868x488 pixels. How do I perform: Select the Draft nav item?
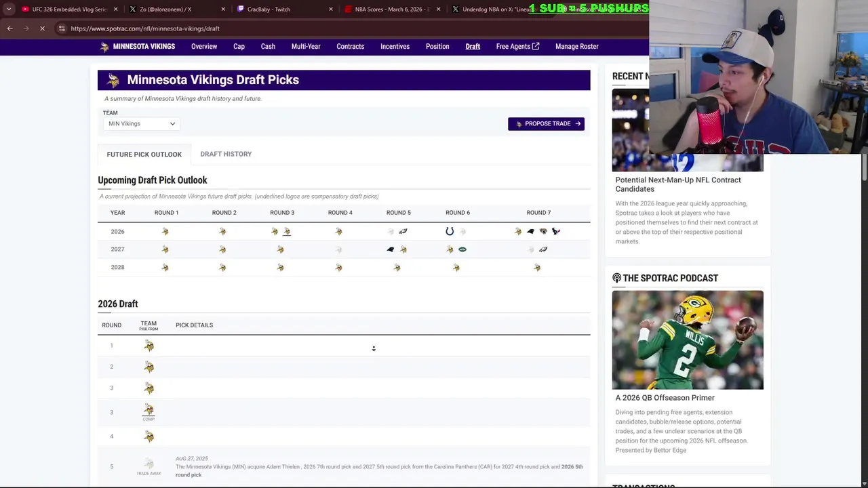(473, 47)
